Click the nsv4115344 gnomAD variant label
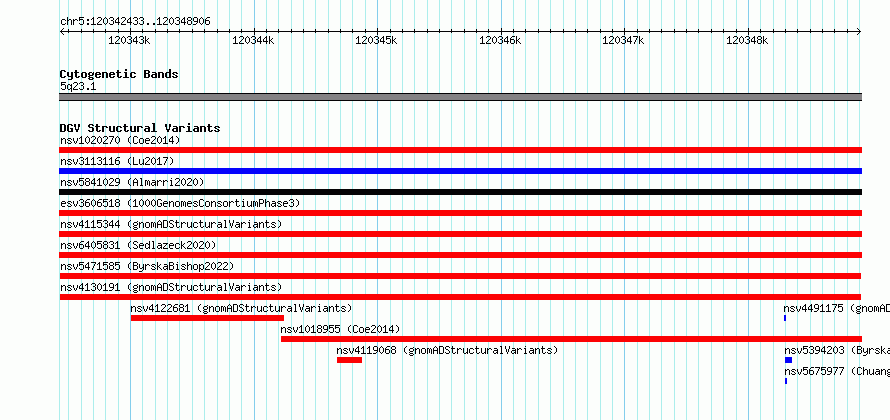The width and height of the screenshot is (890, 420). [171, 224]
